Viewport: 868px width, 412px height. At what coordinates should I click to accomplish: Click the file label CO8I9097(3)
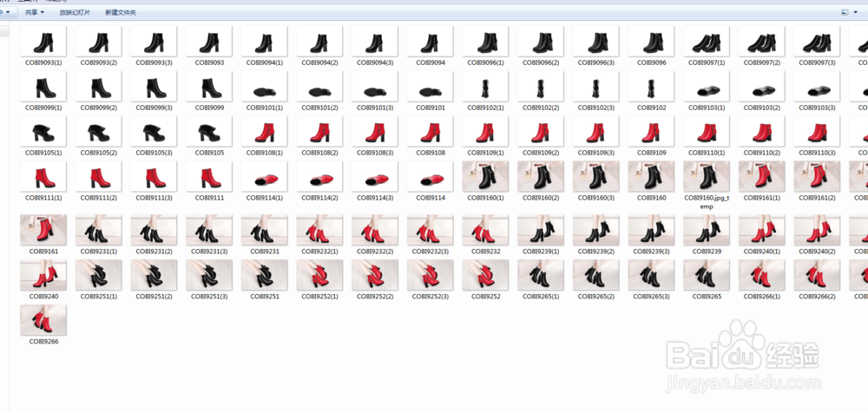[x=817, y=63]
